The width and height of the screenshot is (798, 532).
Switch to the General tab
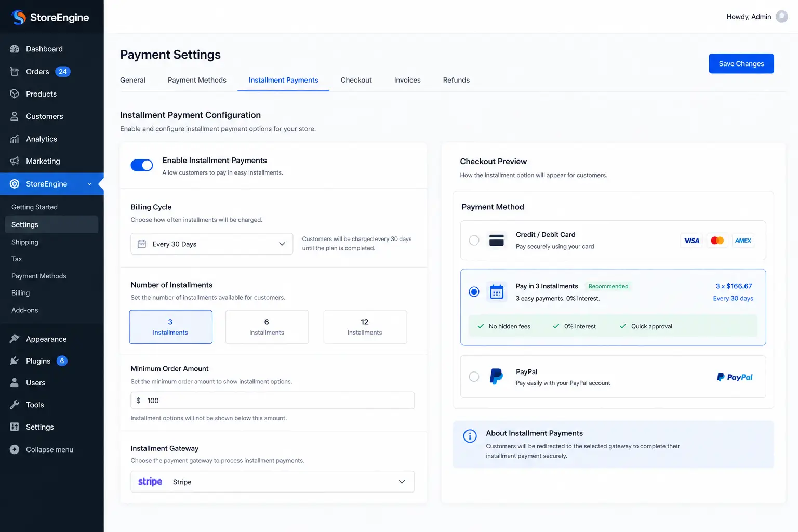pos(132,80)
